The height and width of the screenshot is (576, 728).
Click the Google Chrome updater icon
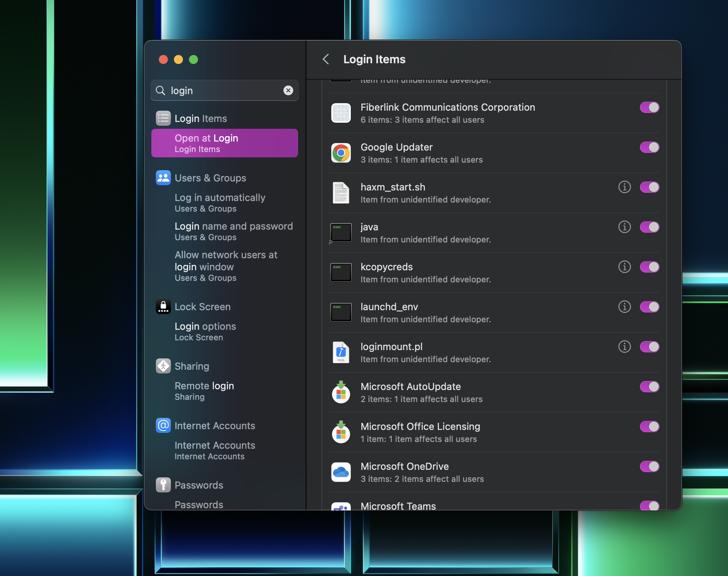click(341, 153)
